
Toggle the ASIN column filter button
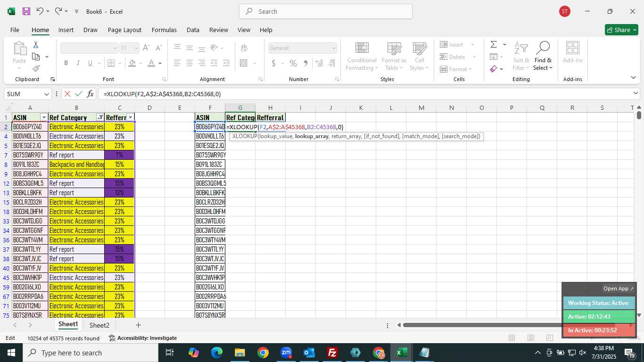point(44,117)
